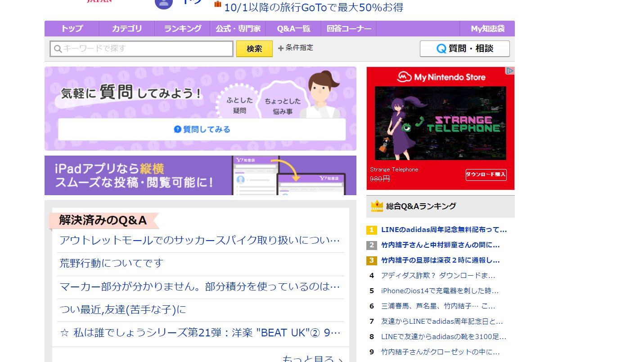Click the 質問・相談 button

[465, 49]
